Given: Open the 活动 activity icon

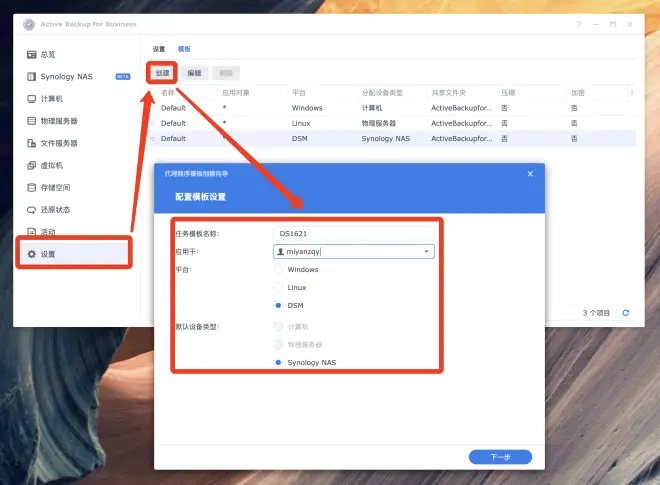Looking at the screenshot, I should [32, 232].
